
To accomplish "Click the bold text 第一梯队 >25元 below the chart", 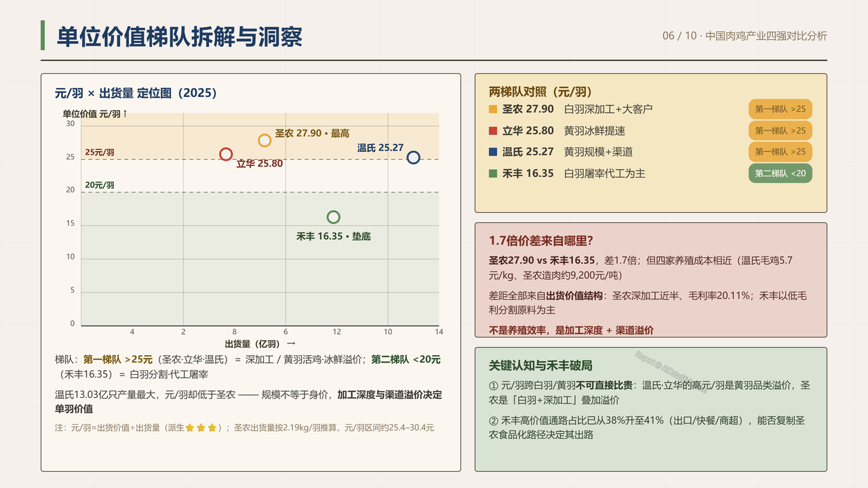I will (x=118, y=359).
